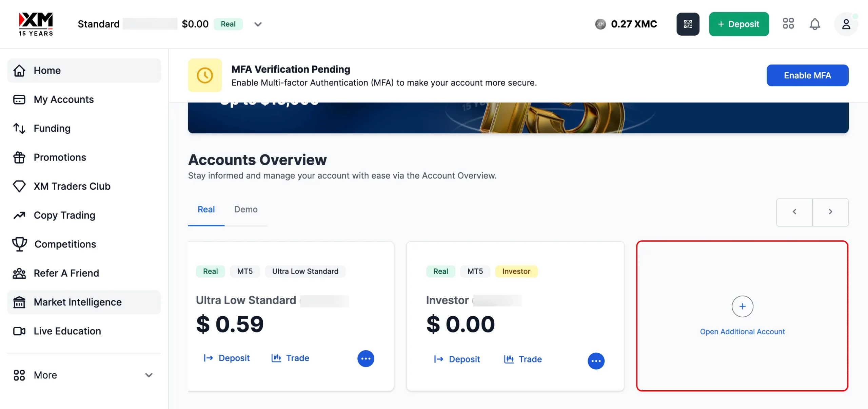Screen dimensions: 868x409
Task: Click the XMC coin balance icon
Action: [600, 24]
